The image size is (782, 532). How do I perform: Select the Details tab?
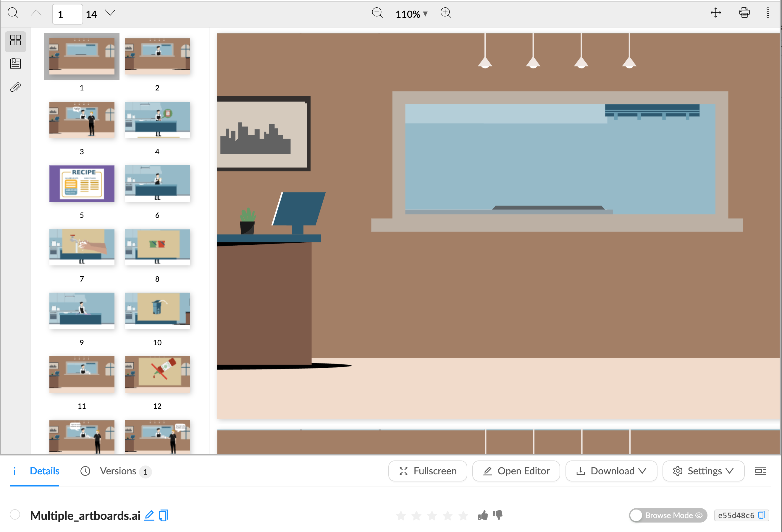(x=44, y=471)
